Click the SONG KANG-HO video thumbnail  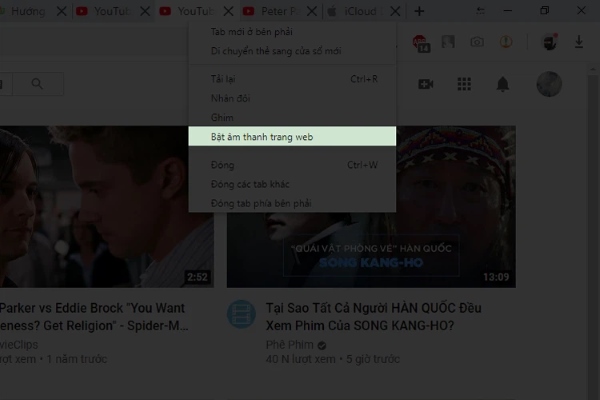click(371, 207)
